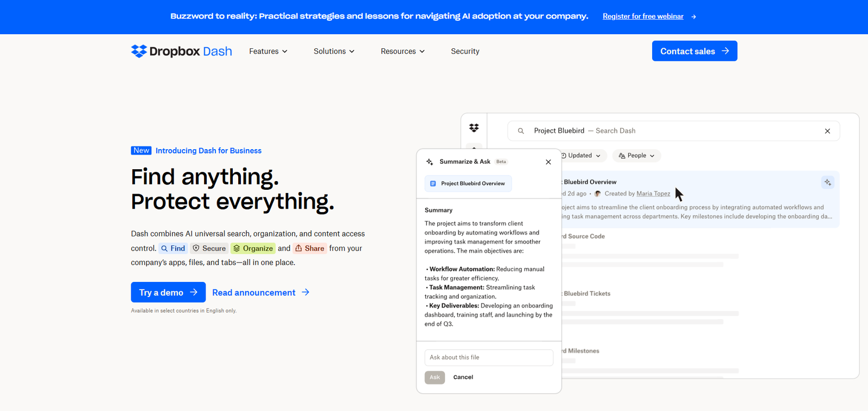Open the Solutions dropdown
The width and height of the screenshot is (868, 411).
click(334, 52)
